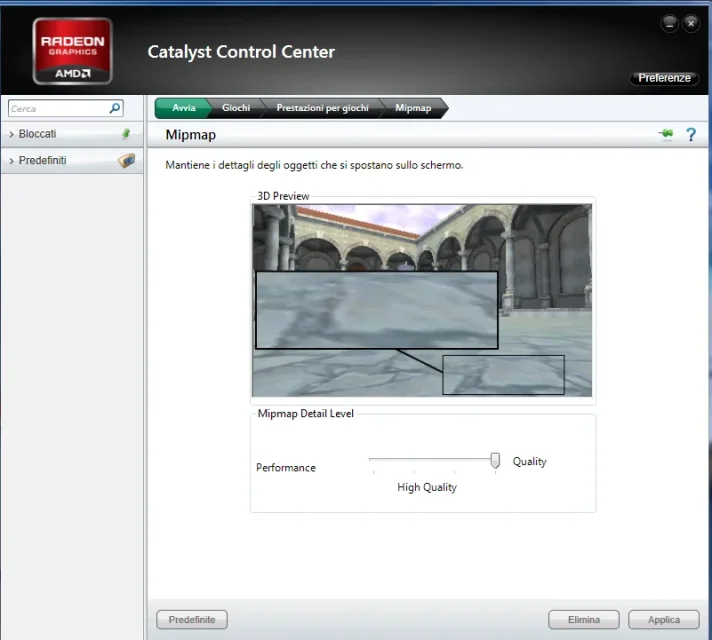Click the Applica button
The height and width of the screenshot is (640, 712).
pyautogui.click(x=663, y=620)
